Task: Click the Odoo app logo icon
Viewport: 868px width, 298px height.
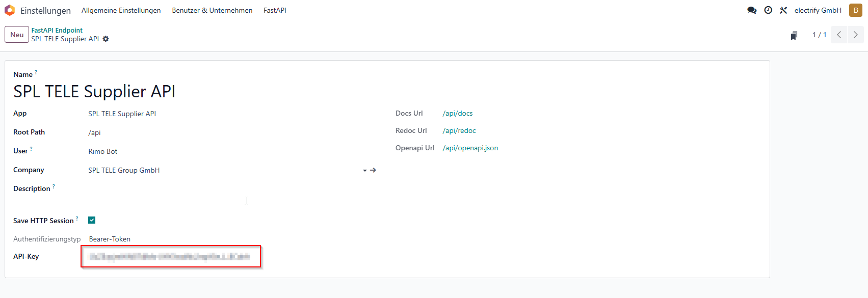Action: pyautogui.click(x=10, y=10)
